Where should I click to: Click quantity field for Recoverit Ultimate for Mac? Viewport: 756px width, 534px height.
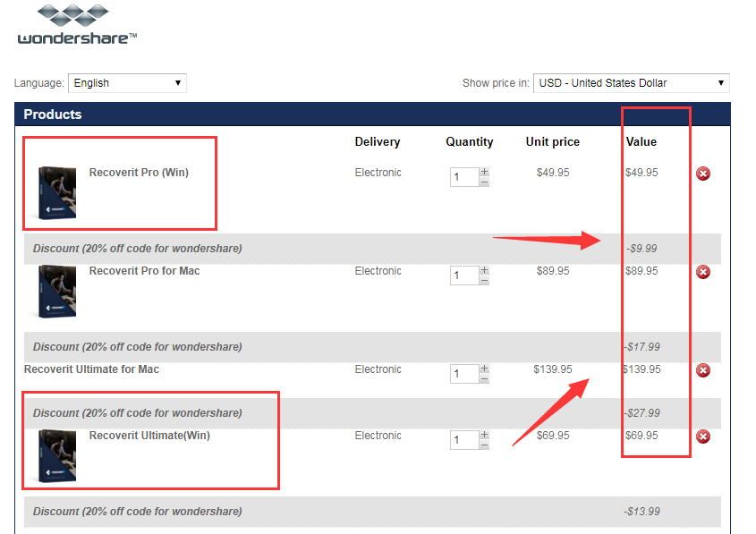point(464,374)
